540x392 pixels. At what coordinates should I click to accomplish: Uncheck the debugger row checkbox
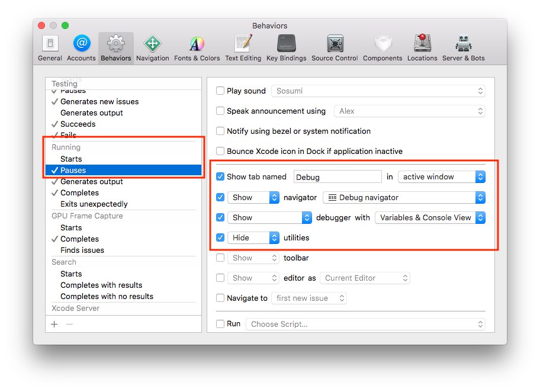pos(220,217)
